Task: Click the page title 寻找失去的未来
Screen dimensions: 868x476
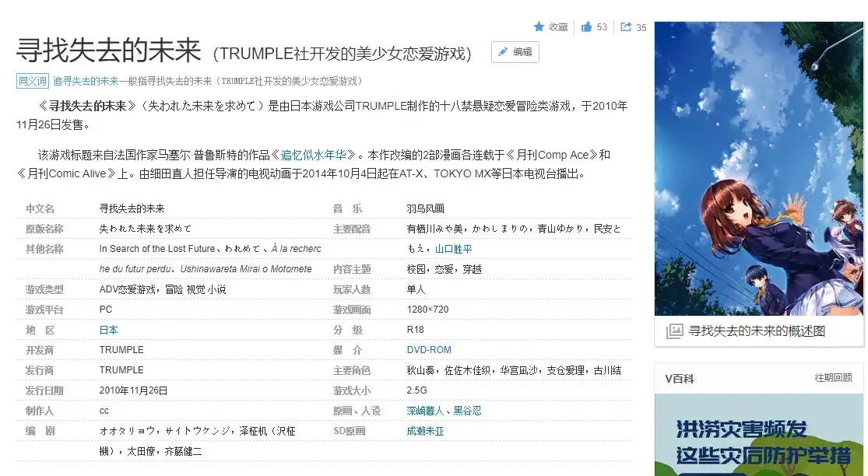Action: pyautogui.click(x=109, y=51)
